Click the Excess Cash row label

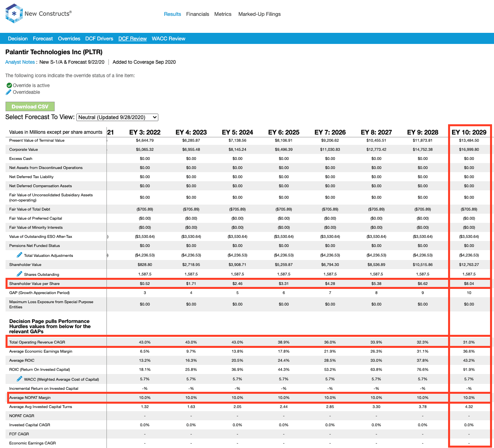(x=21, y=159)
